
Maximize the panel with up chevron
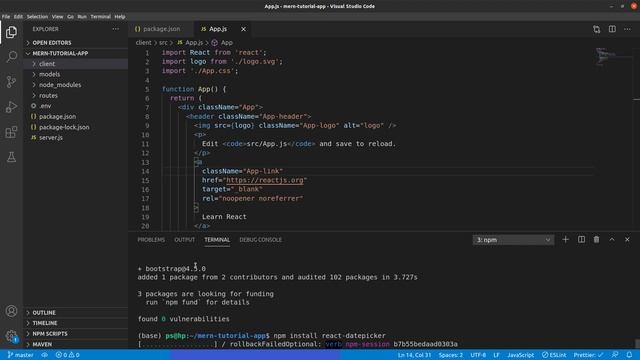coord(612,240)
